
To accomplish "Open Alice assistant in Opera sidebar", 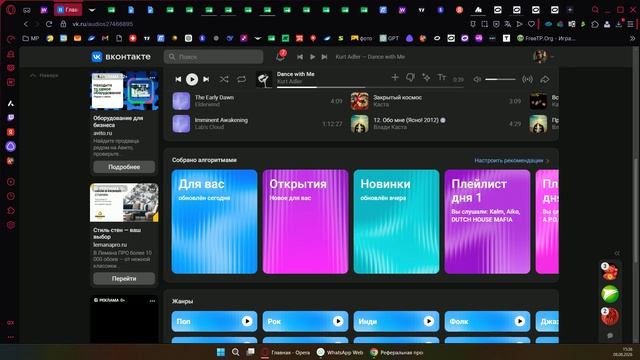I will click(11, 146).
